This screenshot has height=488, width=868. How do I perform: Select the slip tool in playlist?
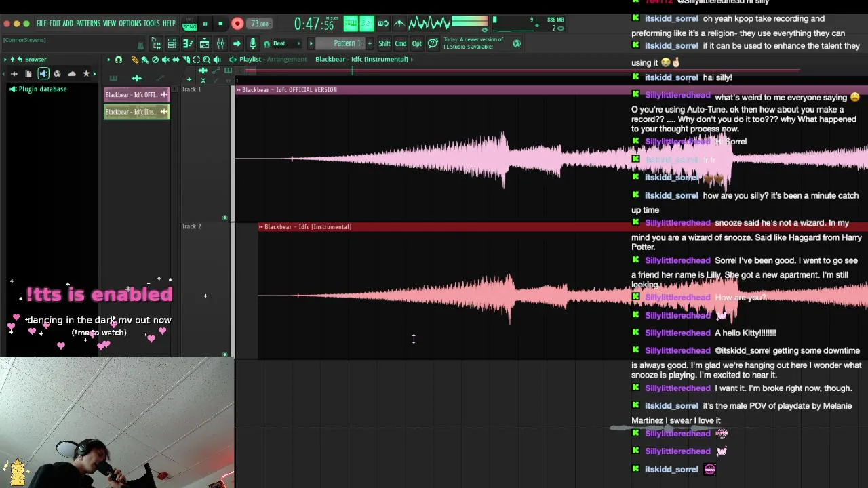pos(176,60)
